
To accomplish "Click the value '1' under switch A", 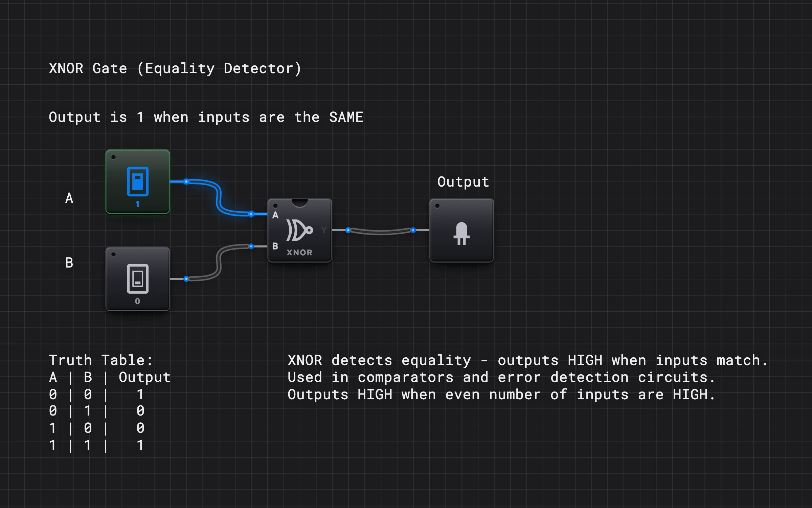I will click(137, 204).
